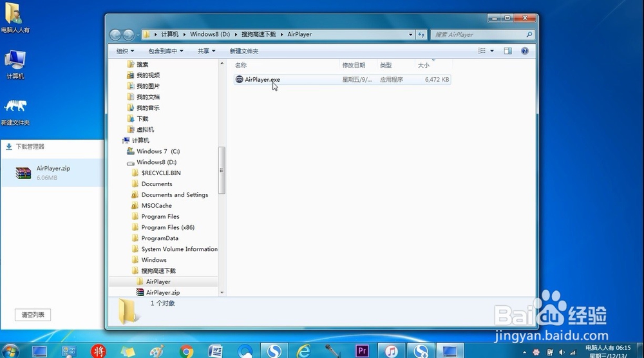Click the search magnifier icon
Image resolution: width=644 pixels, height=358 pixels.
tap(529, 35)
